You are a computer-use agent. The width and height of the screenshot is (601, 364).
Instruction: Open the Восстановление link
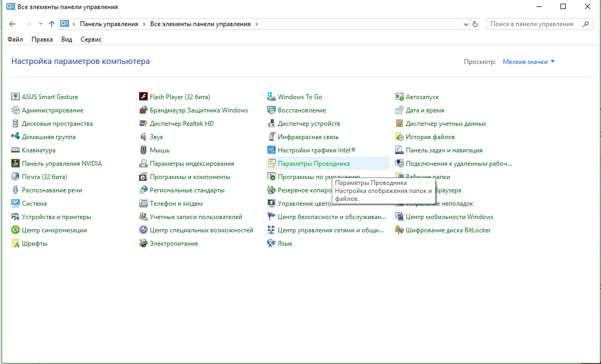click(302, 110)
